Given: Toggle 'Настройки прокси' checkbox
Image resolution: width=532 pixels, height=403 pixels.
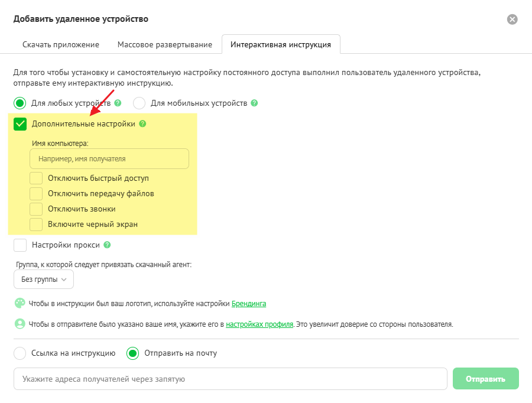Looking at the screenshot, I should [20, 245].
